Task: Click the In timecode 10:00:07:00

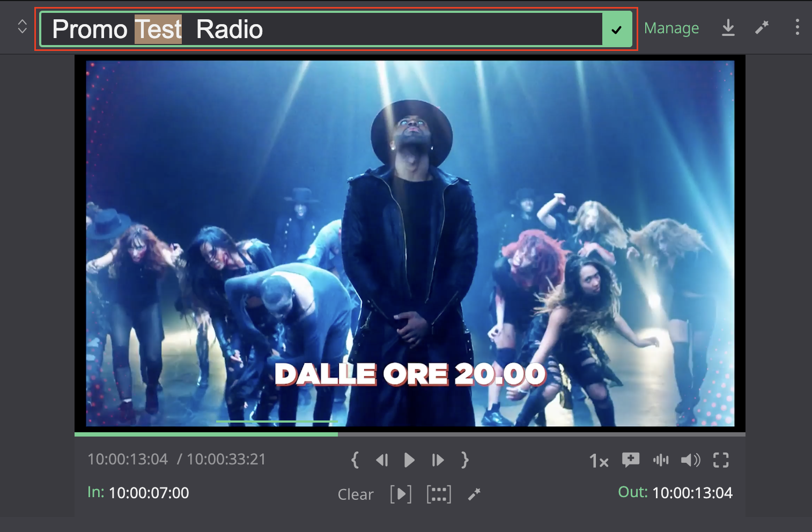Action: coord(149,493)
